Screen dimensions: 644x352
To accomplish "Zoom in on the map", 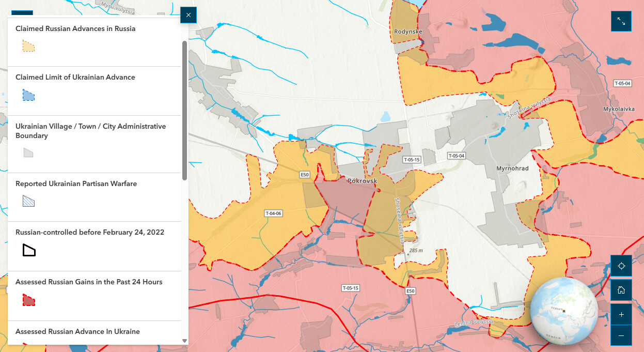I will pos(621,314).
